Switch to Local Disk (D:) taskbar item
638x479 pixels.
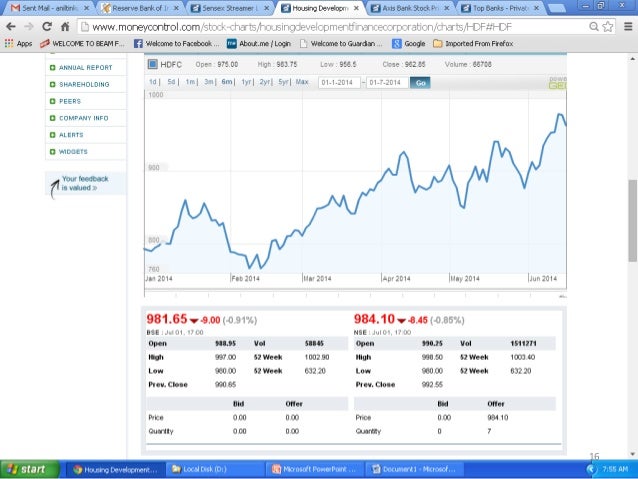[x=216, y=469]
